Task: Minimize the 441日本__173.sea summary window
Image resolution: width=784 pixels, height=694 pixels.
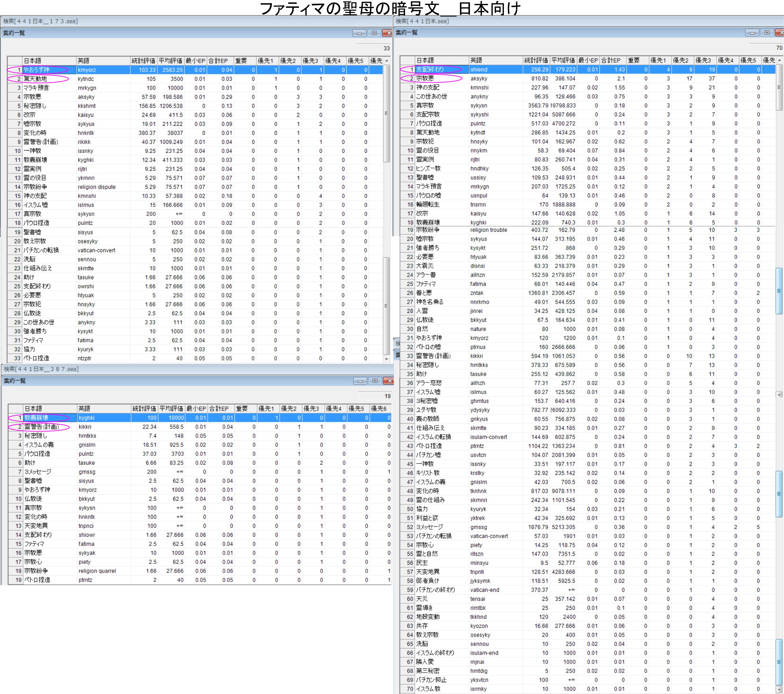Action: (x=359, y=33)
